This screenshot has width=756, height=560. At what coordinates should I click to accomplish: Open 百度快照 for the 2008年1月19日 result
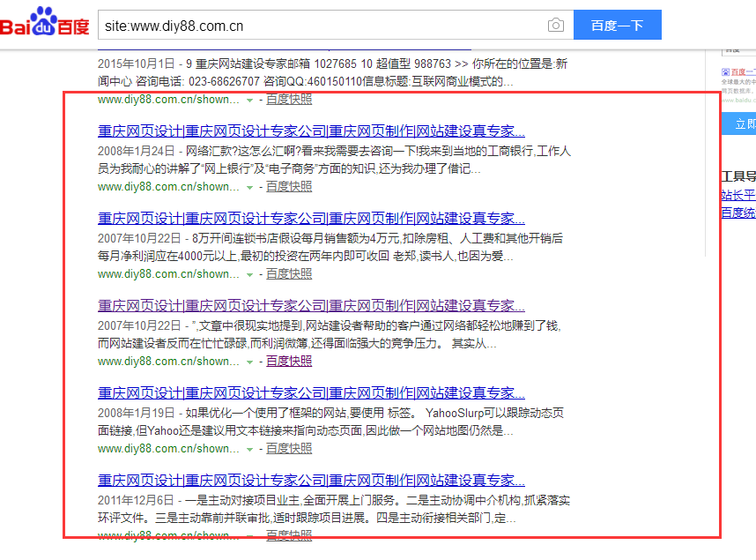coord(289,449)
